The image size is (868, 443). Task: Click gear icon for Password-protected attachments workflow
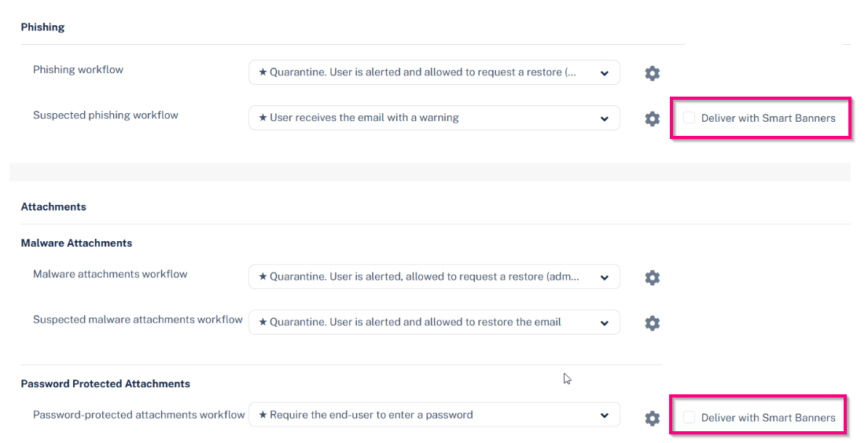(x=652, y=419)
